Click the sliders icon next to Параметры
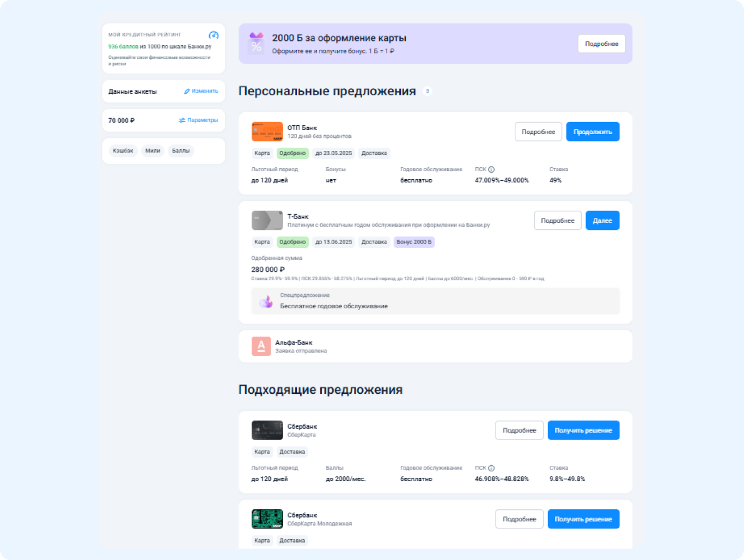Screen dimensions: 744x560 click(182, 120)
